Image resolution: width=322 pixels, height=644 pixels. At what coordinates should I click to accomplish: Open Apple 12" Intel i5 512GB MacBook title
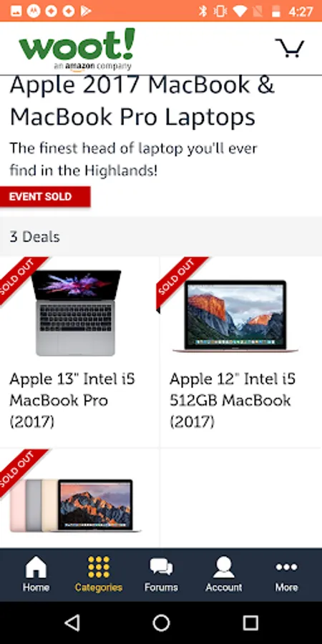click(233, 400)
